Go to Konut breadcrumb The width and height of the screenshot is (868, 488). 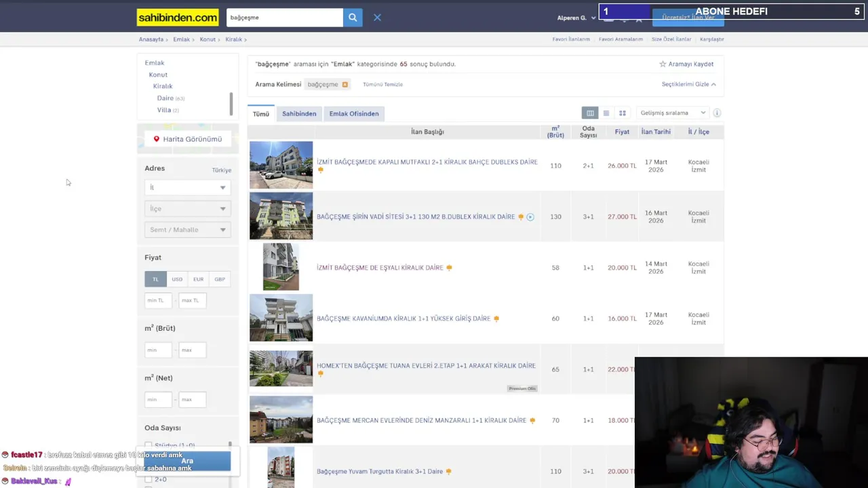(208, 39)
